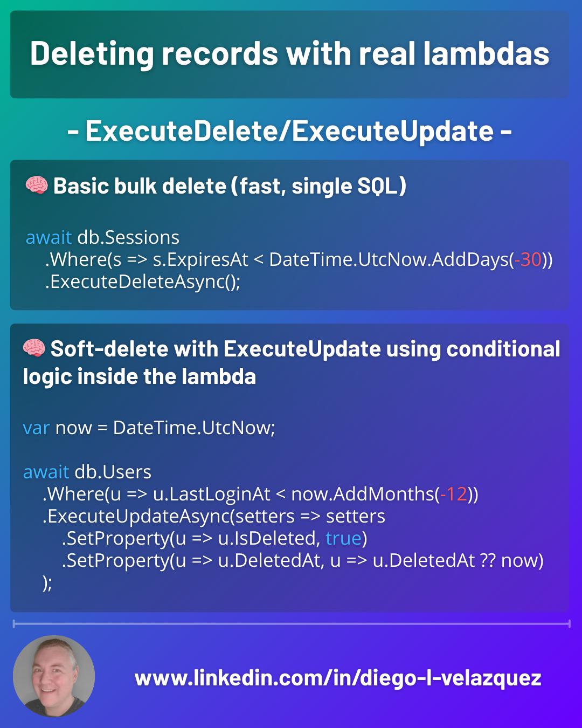Click the brain emoji beside Basic bulk delete
This screenshot has height=728, width=582.
click(37, 186)
